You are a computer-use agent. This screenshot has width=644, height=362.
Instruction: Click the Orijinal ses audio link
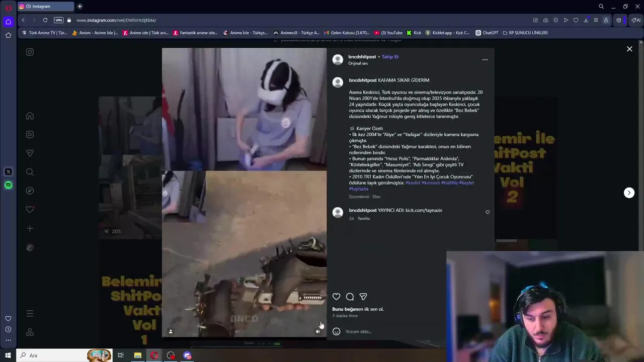click(358, 63)
